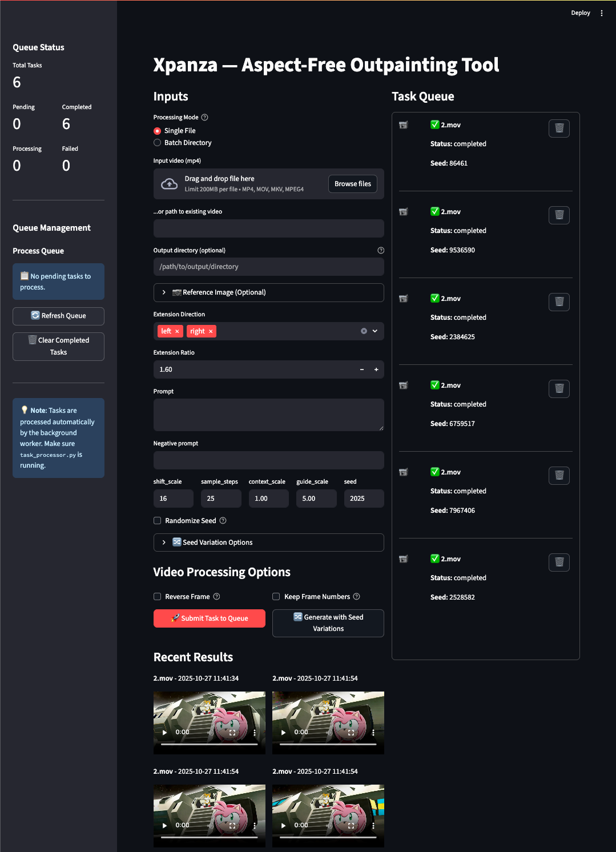This screenshot has width=616, height=852.
Task: Increase Extension Ratio with plus button
Action: coord(376,369)
